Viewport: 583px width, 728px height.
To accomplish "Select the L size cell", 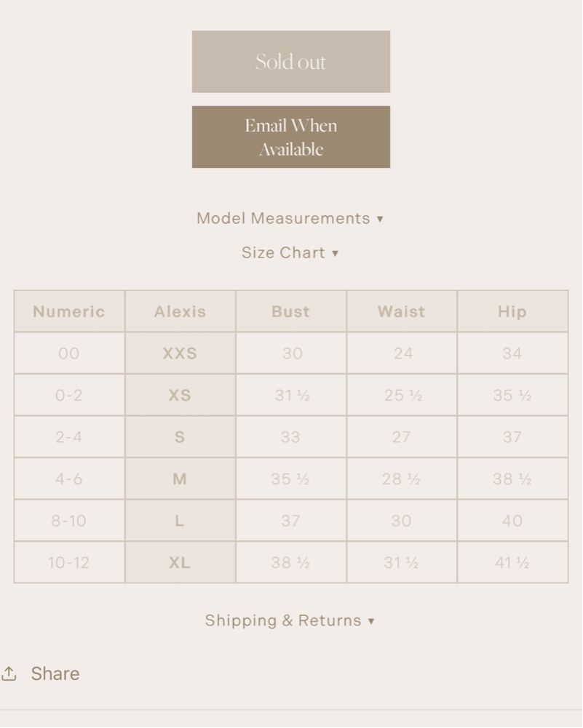I will point(180,521).
